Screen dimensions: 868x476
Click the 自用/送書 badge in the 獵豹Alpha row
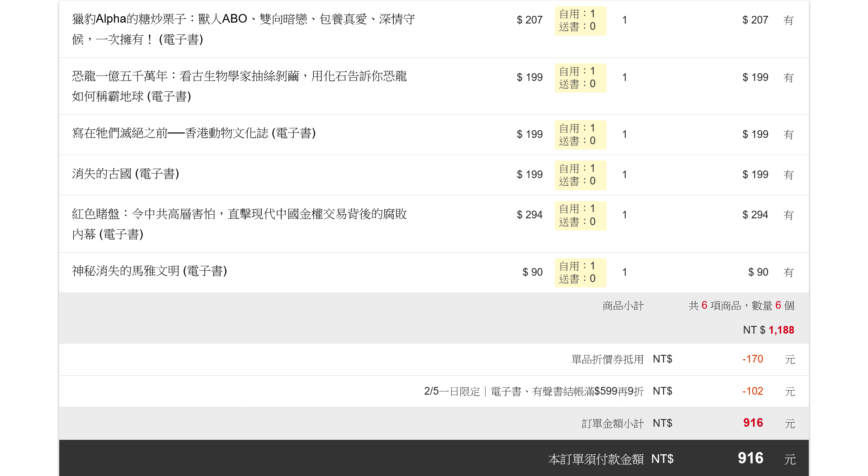click(580, 21)
